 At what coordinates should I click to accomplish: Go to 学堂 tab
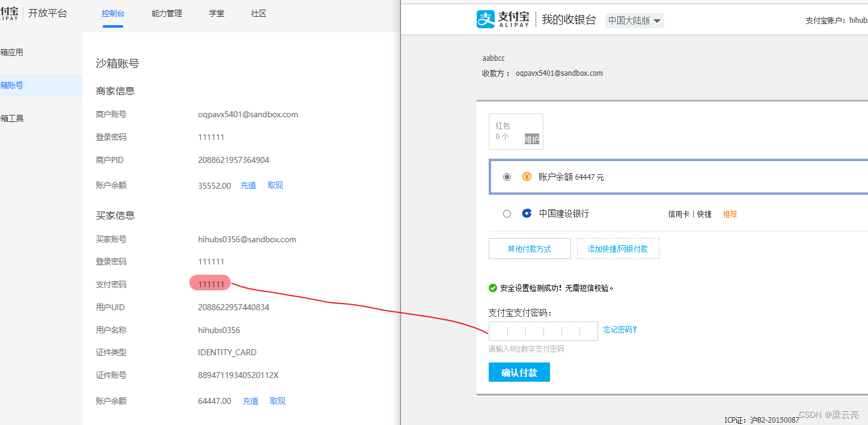tap(216, 13)
